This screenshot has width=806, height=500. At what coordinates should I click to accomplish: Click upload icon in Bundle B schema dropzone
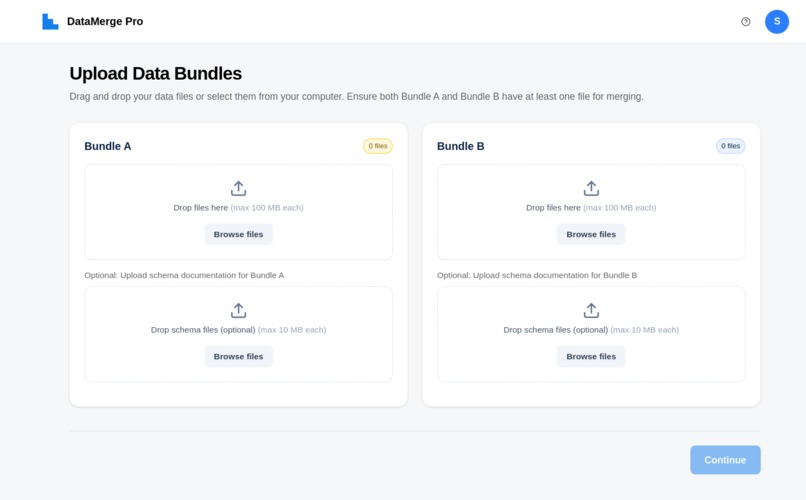click(x=591, y=310)
